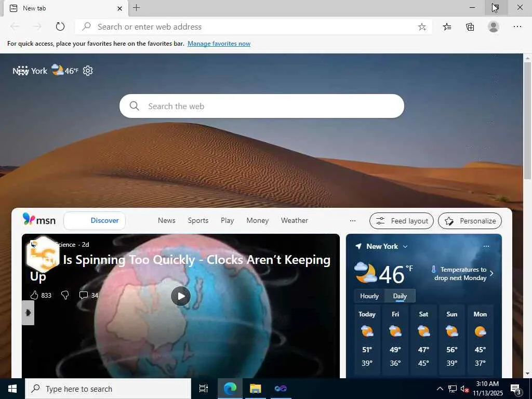Click the weather icon beside 46°F
The image size is (532, 399).
57,70
